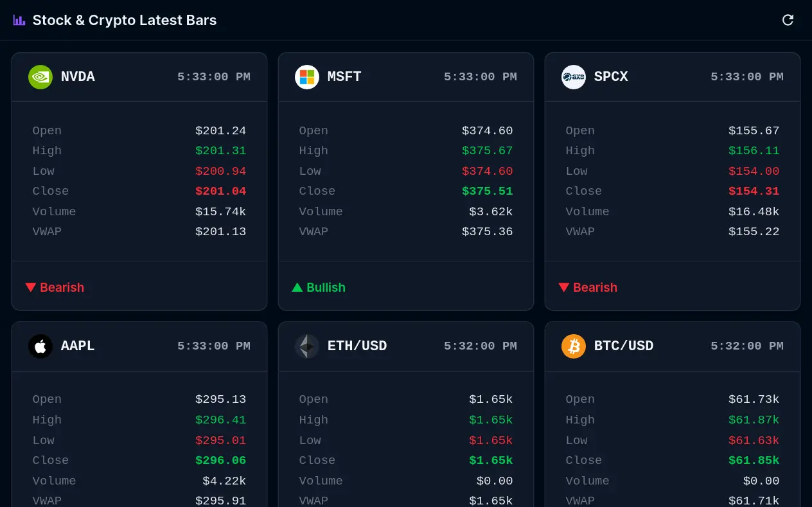
Task: Click BTC/USD low price $61.63k
Action: click(754, 441)
